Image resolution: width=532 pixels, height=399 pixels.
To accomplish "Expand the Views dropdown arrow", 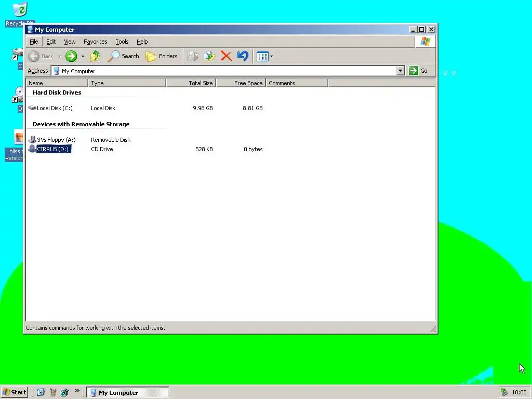I will point(271,56).
